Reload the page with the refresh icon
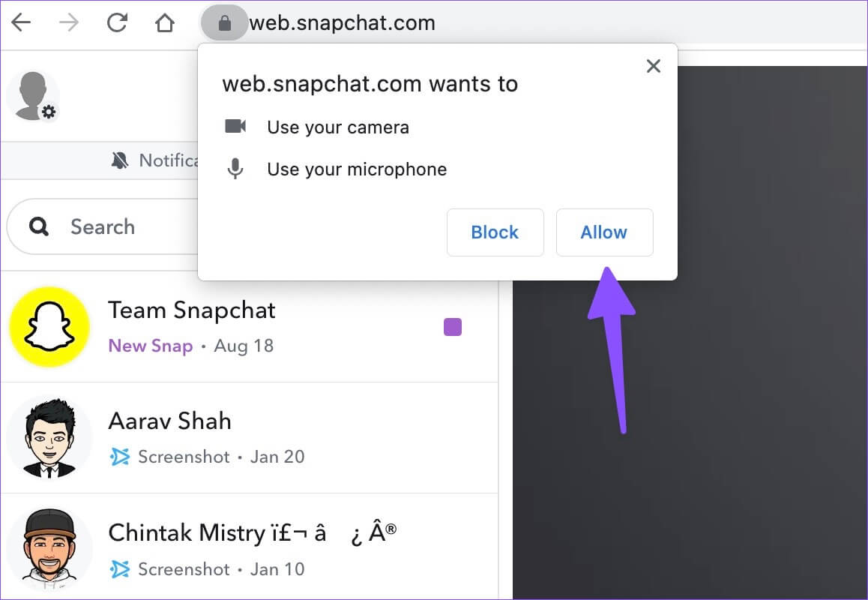The width and height of the screenshot is (868, 600). 117,22
